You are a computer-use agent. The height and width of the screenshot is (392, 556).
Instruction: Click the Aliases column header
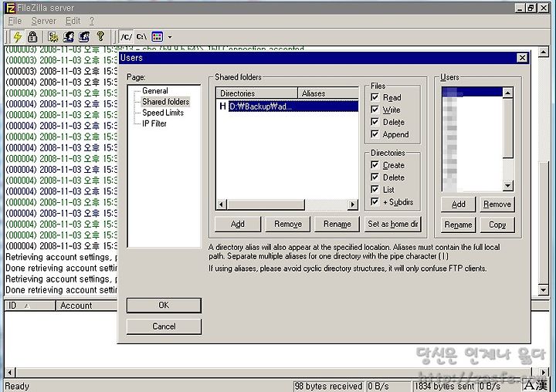click(x=328, y=93)
